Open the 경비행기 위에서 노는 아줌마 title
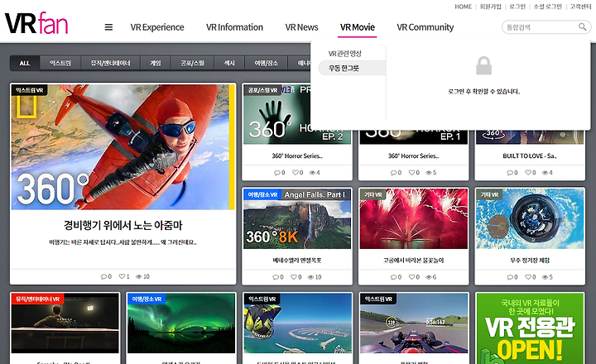 pyautogui.click(x=123, y=225)
